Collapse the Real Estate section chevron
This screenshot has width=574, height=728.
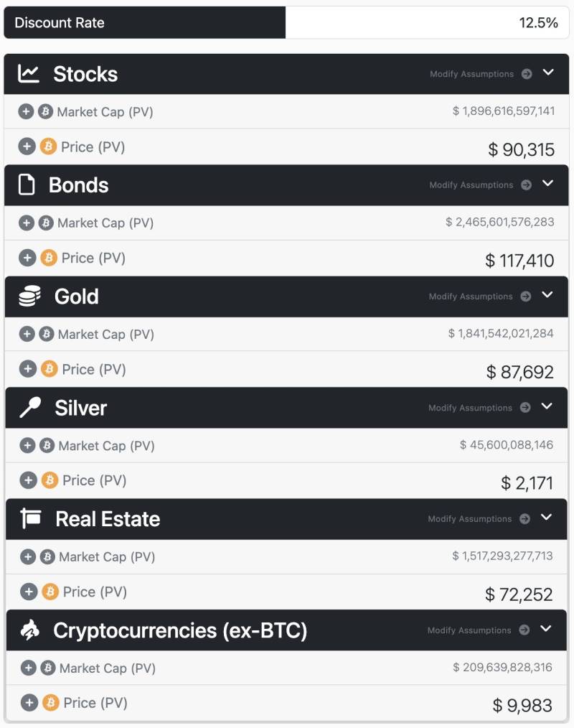547,518
